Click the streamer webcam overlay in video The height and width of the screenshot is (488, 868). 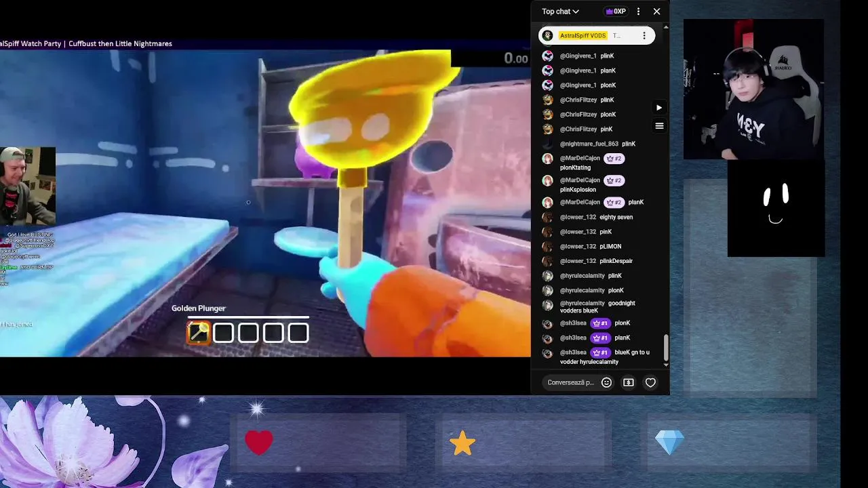pos(27,186)
